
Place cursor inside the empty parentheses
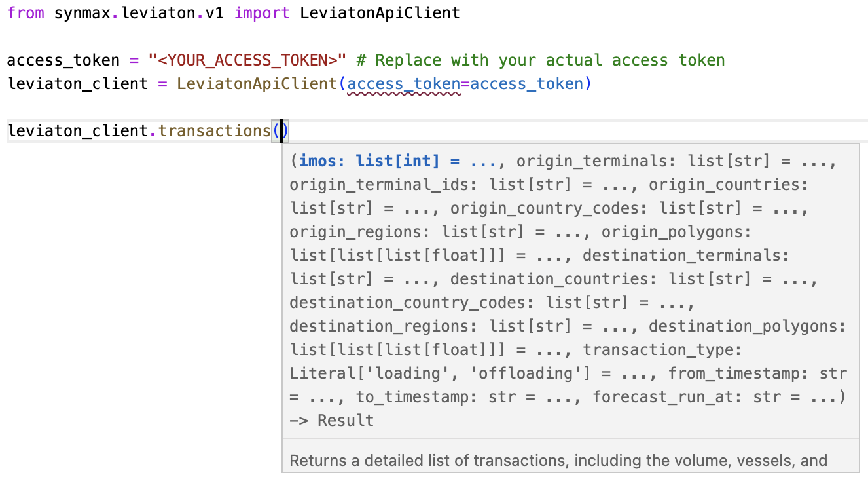[280, 130]
